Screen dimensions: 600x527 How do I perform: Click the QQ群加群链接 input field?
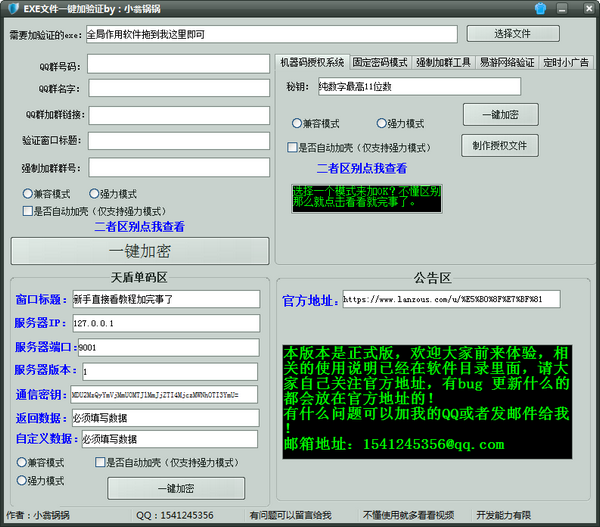179,116
